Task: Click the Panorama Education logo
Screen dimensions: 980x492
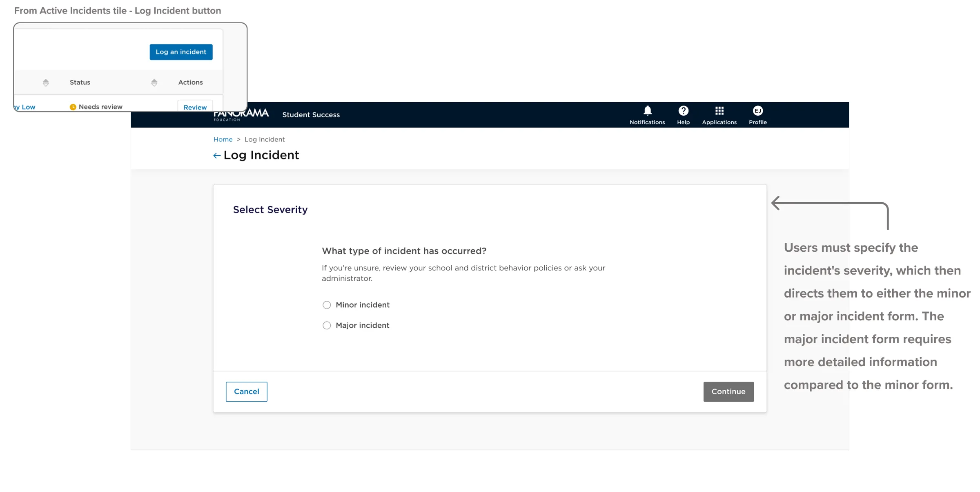Action: 241,115
